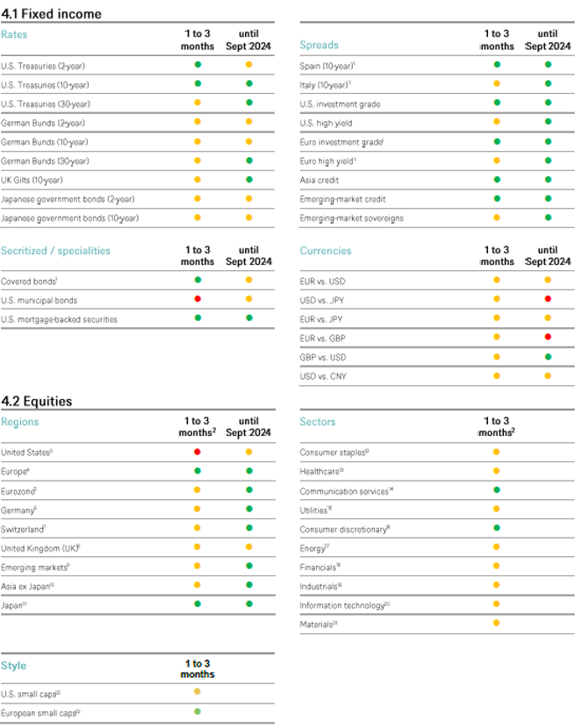Click the green dot for Communication services
Image resolution: width=582 pixels, height=728 pixels.
click(496, 490)
